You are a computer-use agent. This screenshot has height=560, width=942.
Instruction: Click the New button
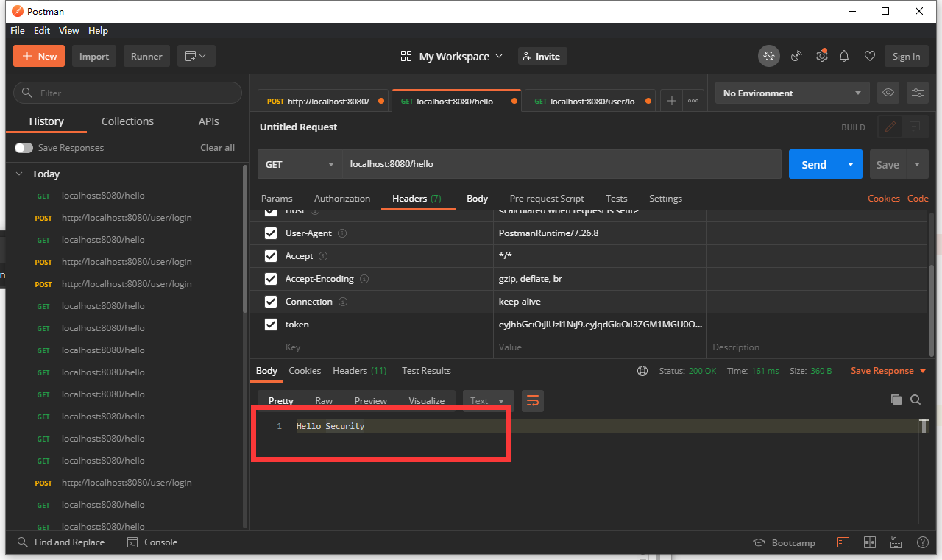coord(39,56)
